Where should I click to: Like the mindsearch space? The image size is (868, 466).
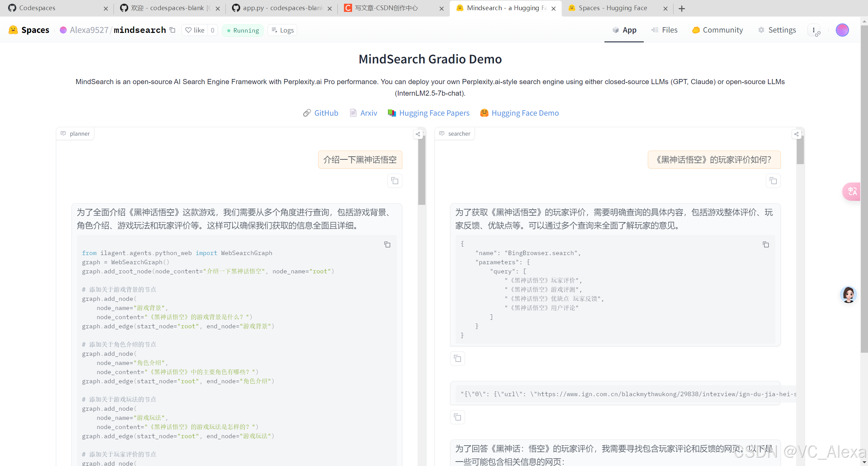coord(195,30)
